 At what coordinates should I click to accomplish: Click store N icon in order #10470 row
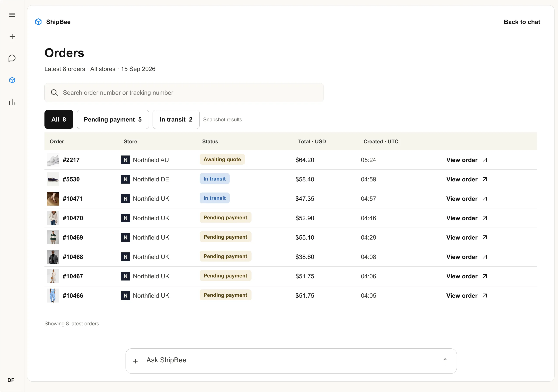pos(125,218)
